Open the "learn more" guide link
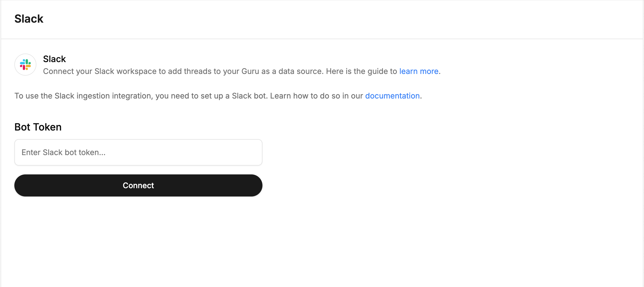 pyautogui.click(x=419, y=71)
